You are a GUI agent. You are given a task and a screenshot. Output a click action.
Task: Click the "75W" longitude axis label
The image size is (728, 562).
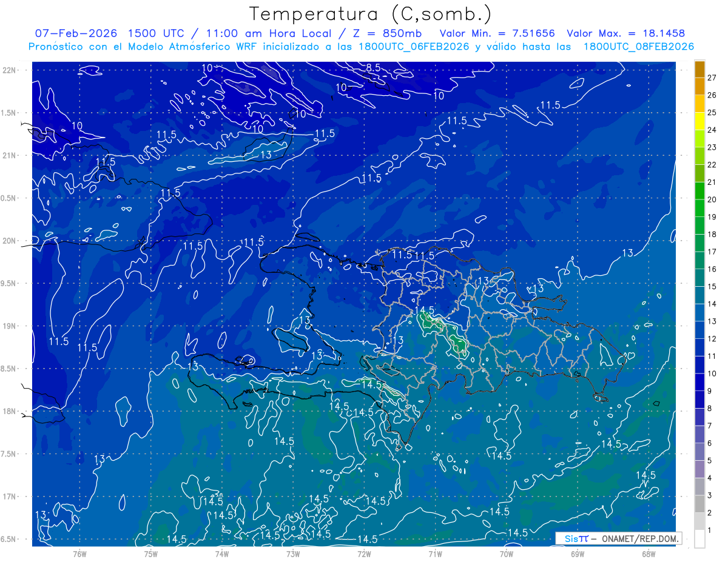[x=150, y=554]
